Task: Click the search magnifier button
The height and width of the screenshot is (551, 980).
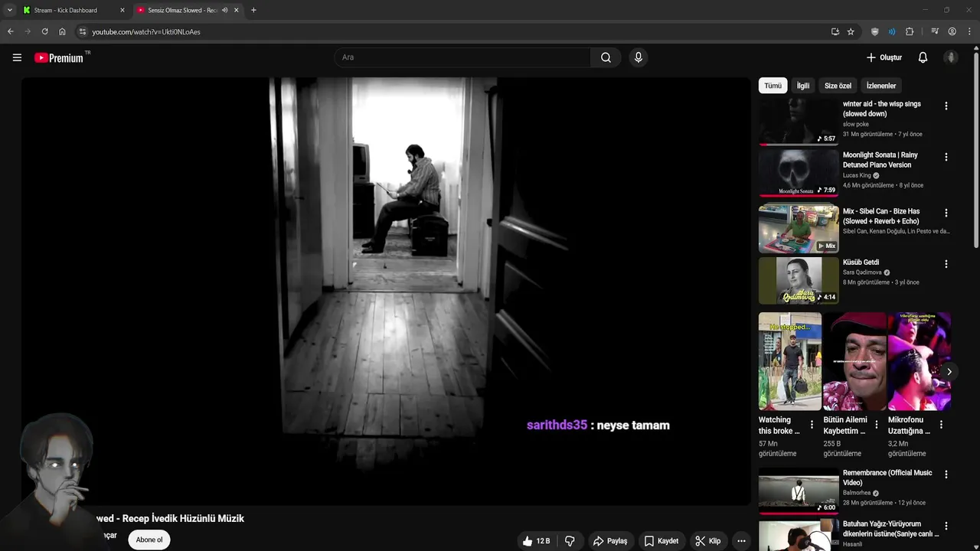Action: click(x=606, y=57)
